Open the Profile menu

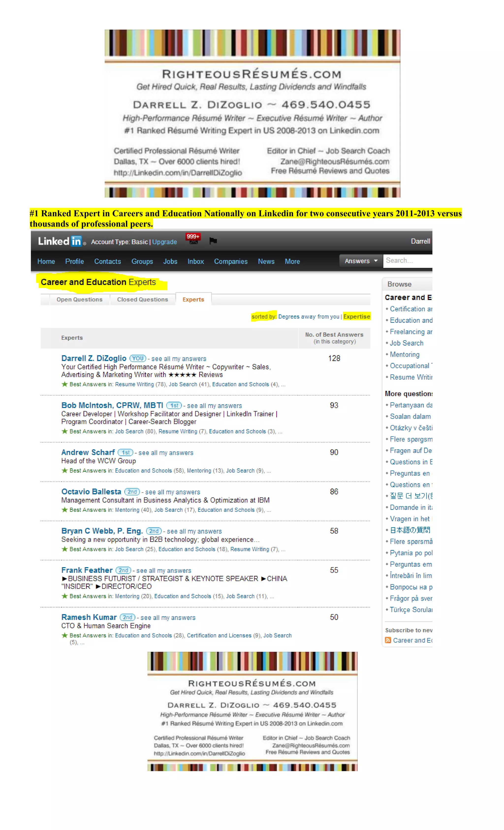pos(75,261)
